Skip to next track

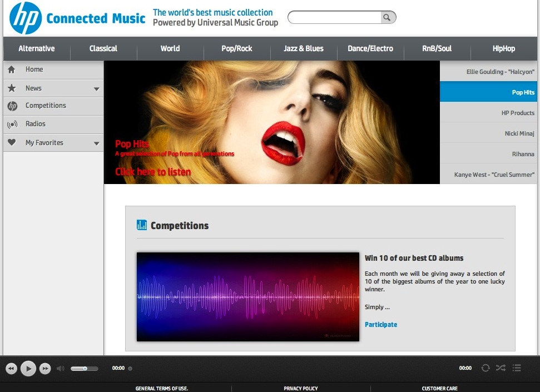pos(45,369)
